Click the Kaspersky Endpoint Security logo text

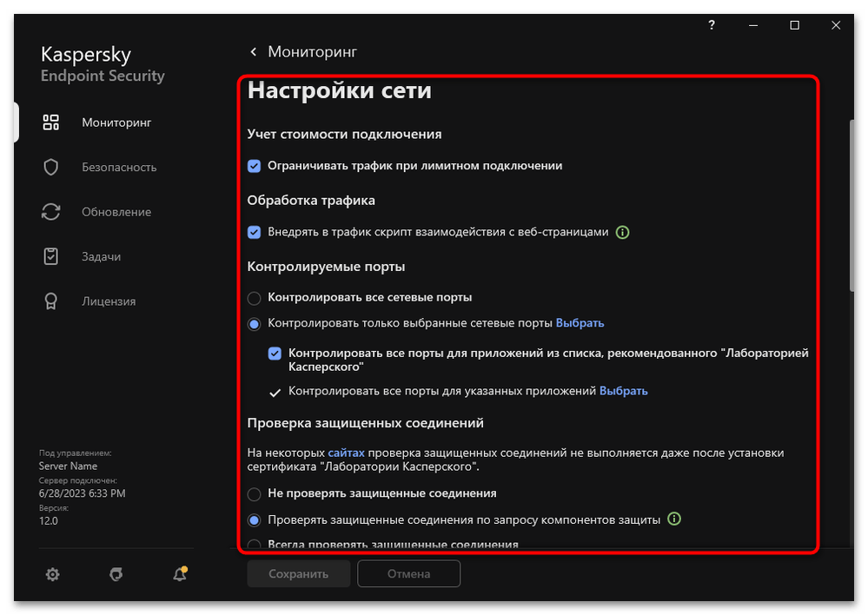[103, 64]
